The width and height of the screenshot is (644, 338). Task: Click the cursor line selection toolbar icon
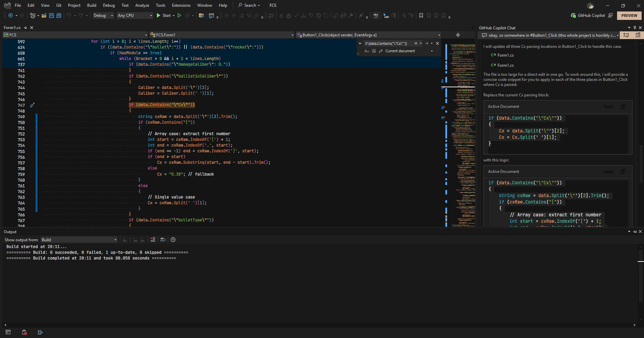[x=386, y=16]
